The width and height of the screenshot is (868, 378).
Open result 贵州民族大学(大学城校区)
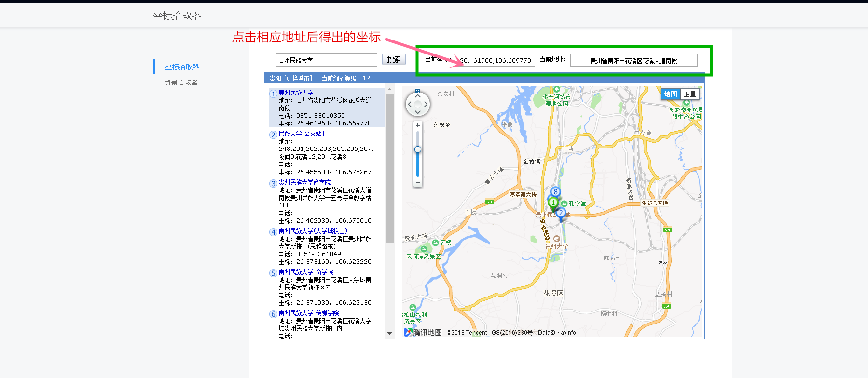313,231
